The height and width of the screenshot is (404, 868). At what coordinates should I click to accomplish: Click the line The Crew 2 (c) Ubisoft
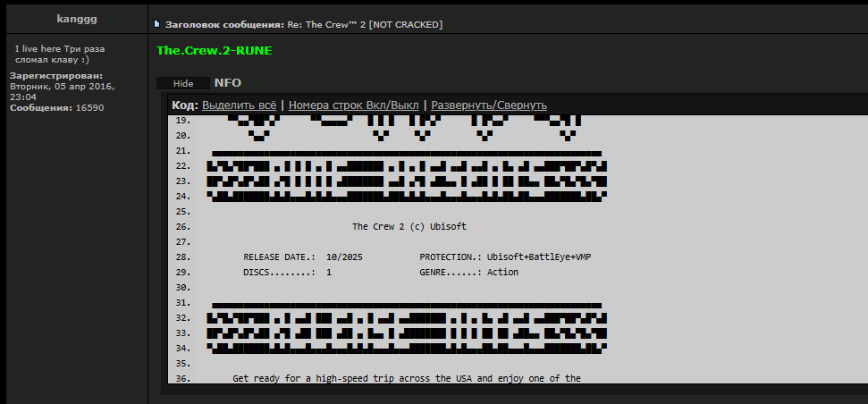[x=409, y=226]
